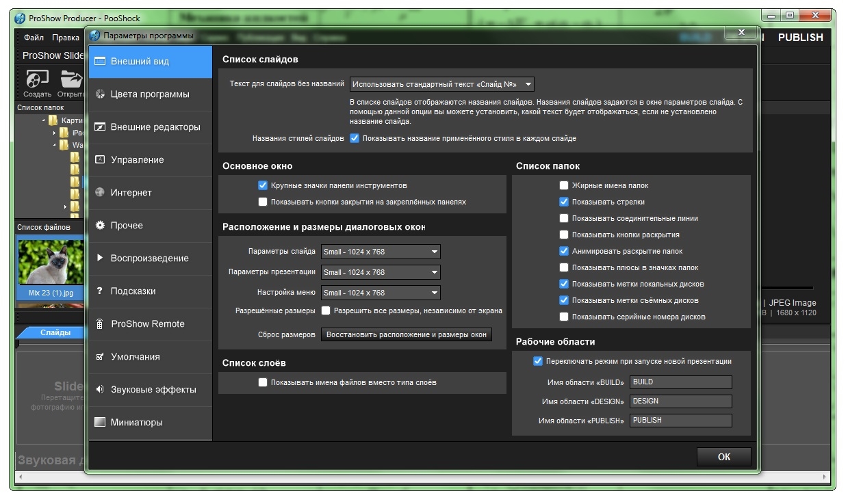Select the ProShow Remote icon
Image resolution: width=848 pixels, height=504 pixels.
pyautogui.click(x=100, y=324)
